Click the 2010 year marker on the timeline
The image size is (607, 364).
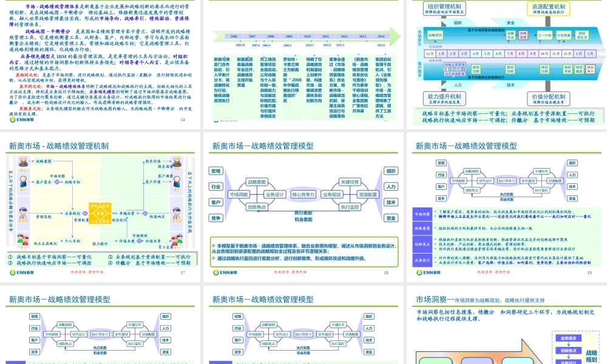[307, 36]
